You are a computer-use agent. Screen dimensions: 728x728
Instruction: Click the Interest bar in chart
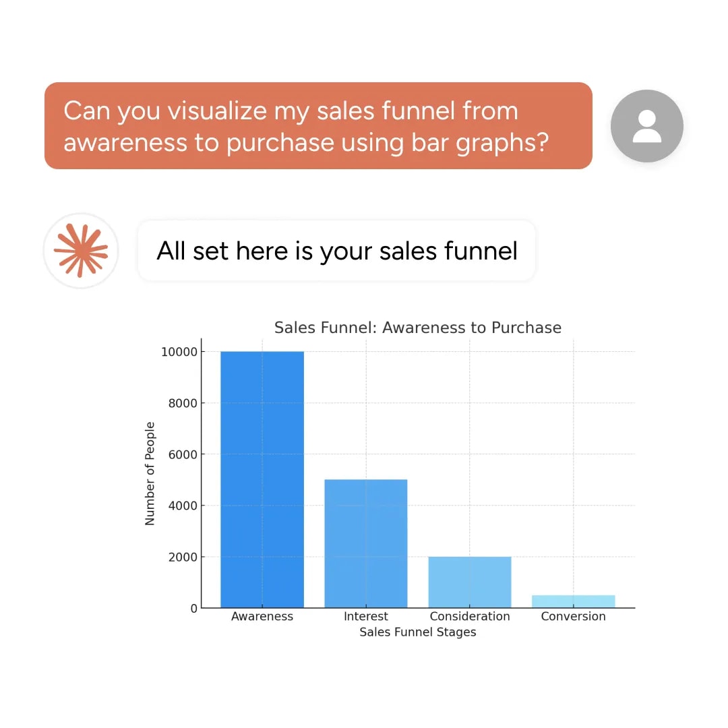(366, 544)
